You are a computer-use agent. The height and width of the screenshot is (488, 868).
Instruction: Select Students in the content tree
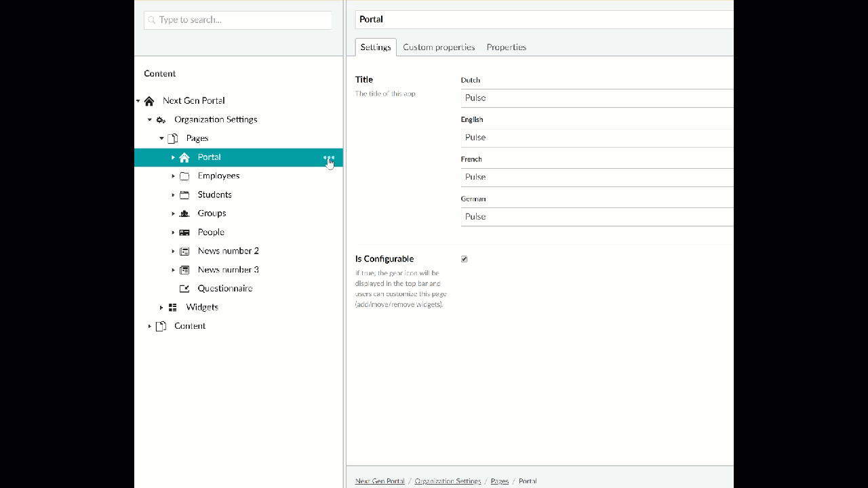215,195
